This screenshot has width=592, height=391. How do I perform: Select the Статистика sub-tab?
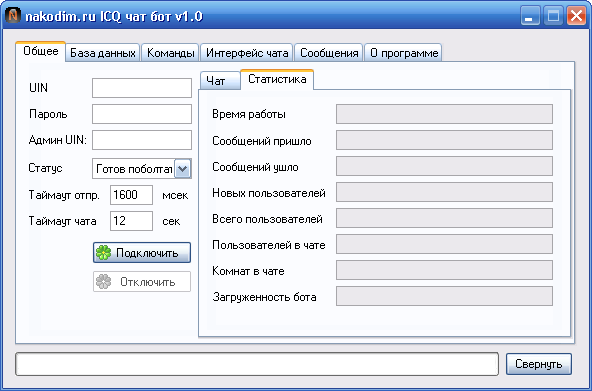click(x=277, y=80)
